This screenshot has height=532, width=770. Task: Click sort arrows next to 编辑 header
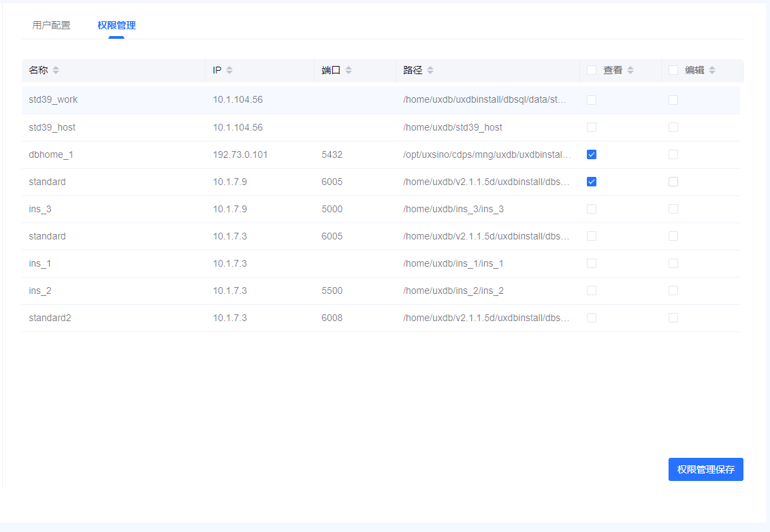(x=712, y=70)
